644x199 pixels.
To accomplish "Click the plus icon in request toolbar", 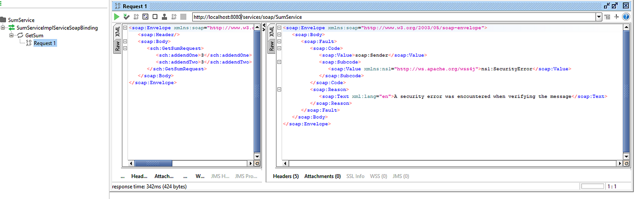I will tap(616, 17).
